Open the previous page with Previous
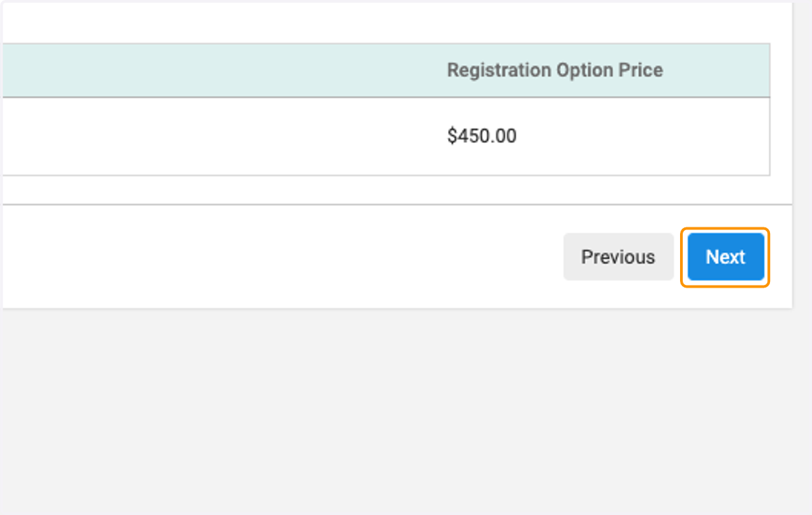The image size is (812, 515). coord(618,257)
